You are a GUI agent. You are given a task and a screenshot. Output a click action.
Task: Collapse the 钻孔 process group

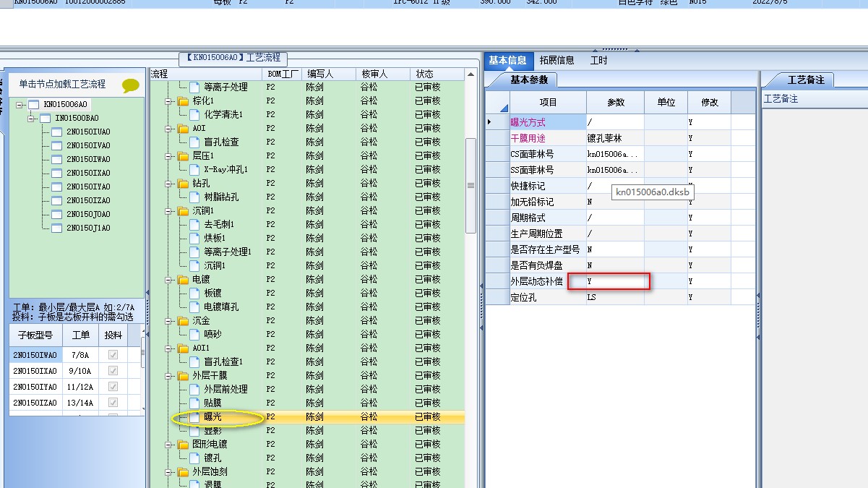[x=168, y=183]
